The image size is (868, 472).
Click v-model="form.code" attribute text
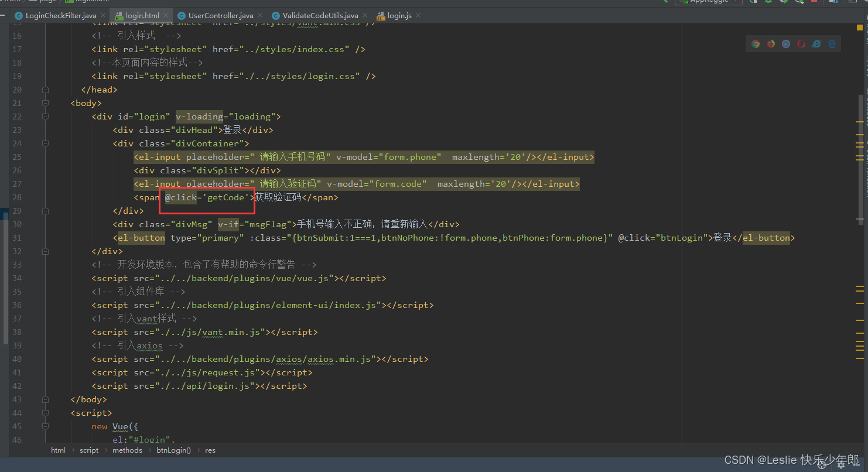coord(376,184)
